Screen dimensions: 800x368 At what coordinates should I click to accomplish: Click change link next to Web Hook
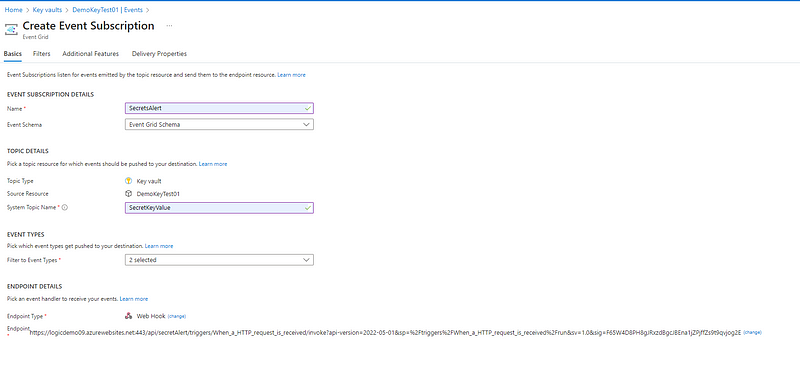pyautogui.click(x=177, y=316)
